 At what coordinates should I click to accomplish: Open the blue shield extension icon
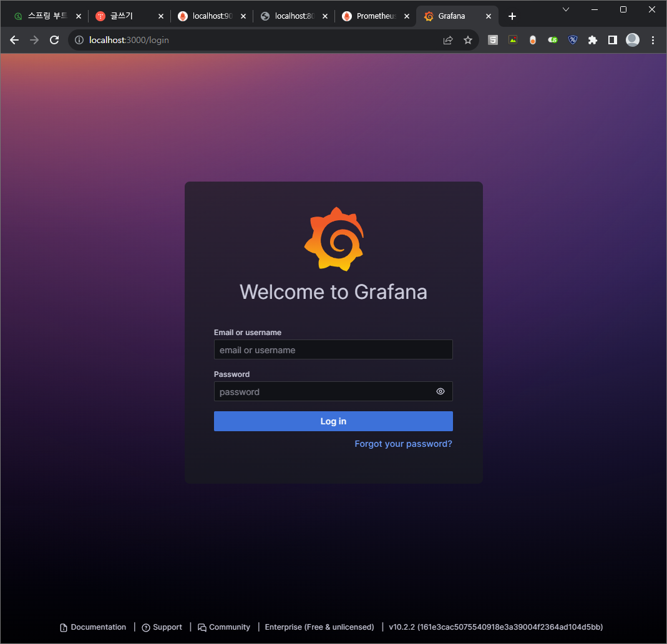click(x=573, y=40)
